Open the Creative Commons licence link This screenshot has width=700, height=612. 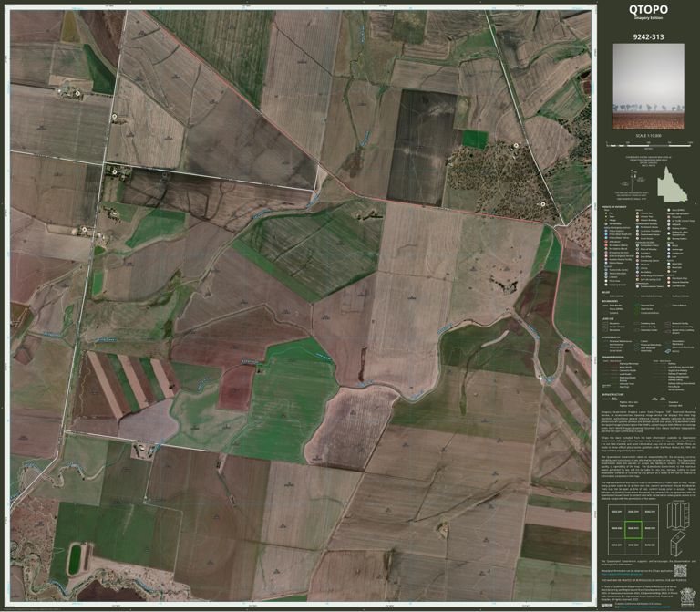[x=645, y=607]
